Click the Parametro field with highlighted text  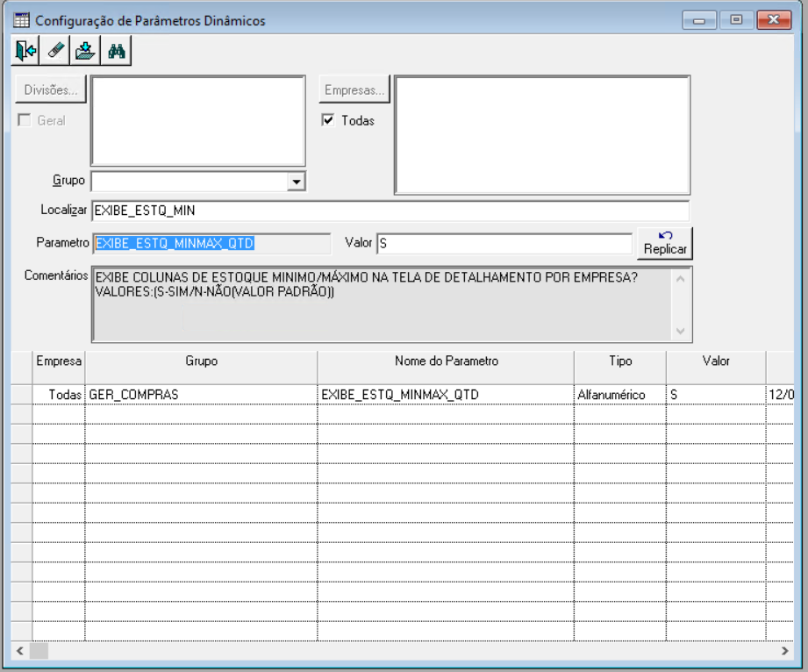[x=211, y=243]
